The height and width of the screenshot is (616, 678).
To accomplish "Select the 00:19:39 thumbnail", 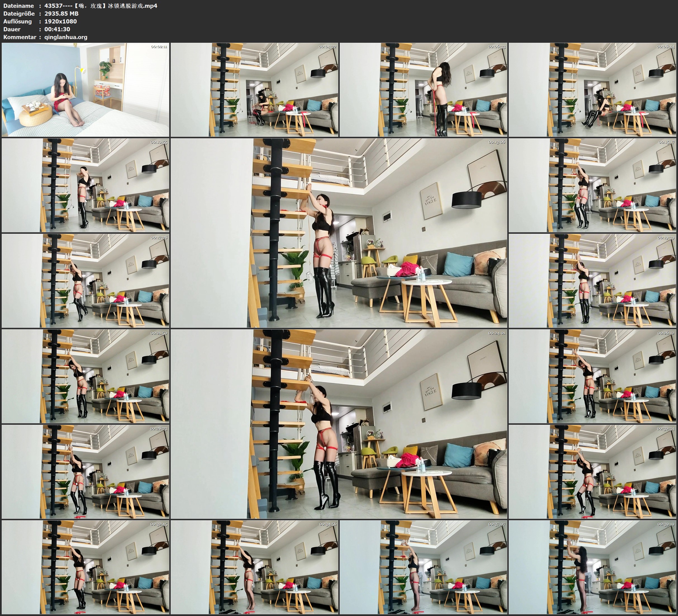I will pyautogui.click(x=592, y=281).
